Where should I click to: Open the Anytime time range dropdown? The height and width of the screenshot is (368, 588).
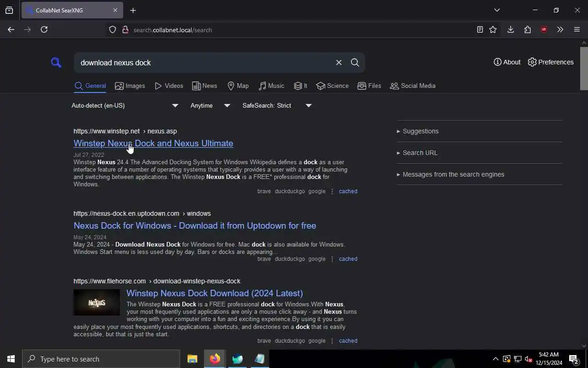[x=210, y=106]
